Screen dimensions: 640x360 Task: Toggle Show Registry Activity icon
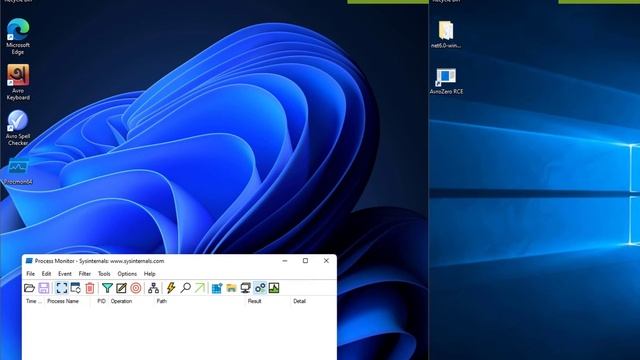(x=217, y=288)
